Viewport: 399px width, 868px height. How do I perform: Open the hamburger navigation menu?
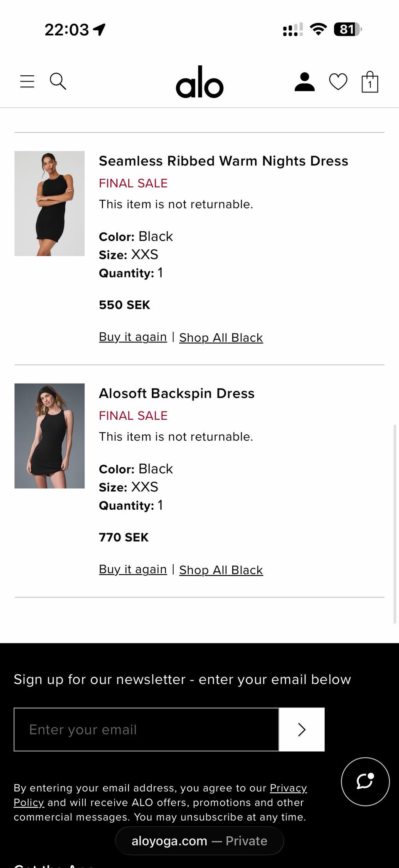click(x=27, y=81)
